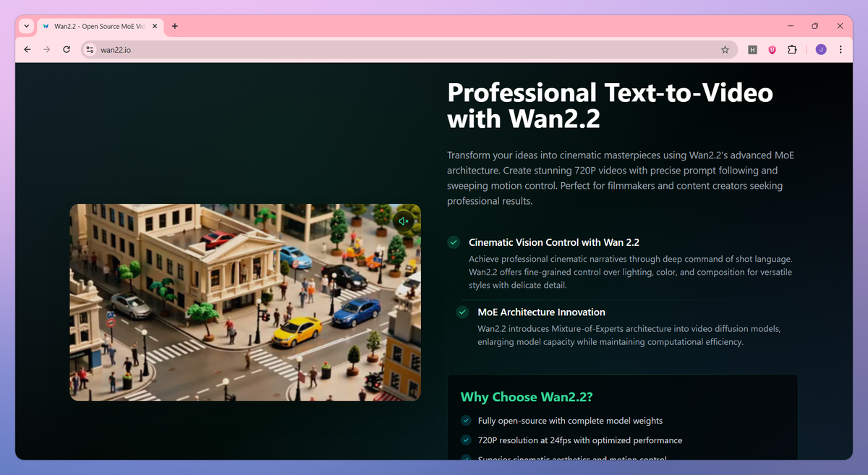The width and height of the screenshot is (868, 475).
Task: Open the J profile avatar
Action: [x=821, y=50]
